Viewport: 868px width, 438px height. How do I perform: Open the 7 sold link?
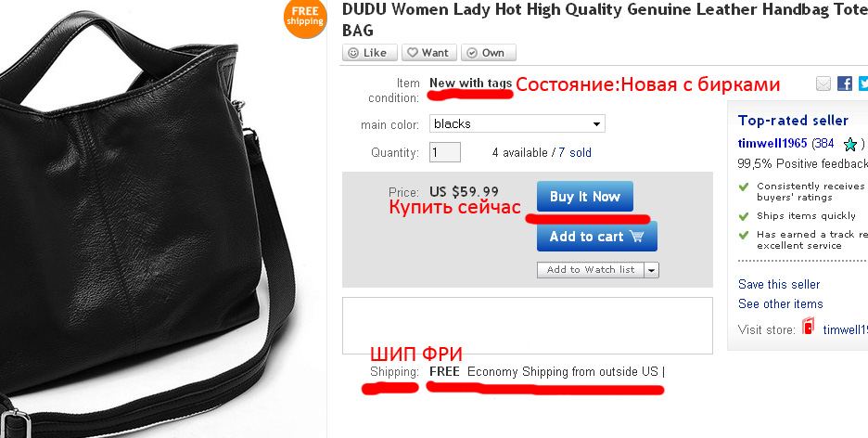(575, 153)
